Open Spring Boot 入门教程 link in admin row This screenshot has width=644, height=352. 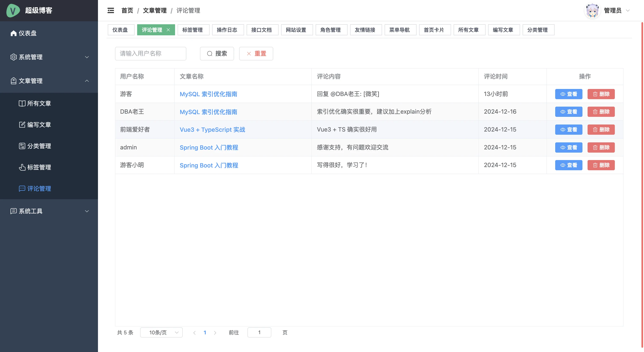click(x=209, y=147)
